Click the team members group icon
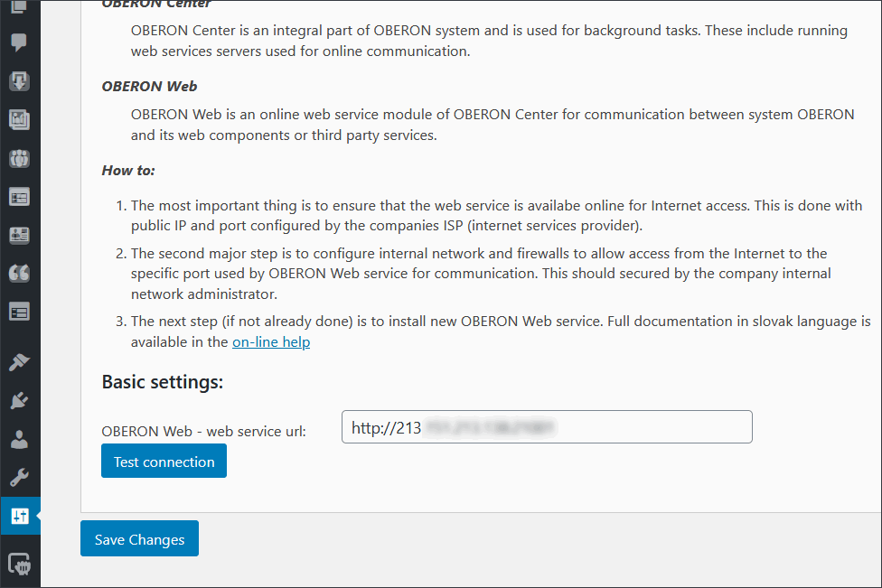Image resolution: width=882 pixels, height=588 pixels. click(19, 158)
